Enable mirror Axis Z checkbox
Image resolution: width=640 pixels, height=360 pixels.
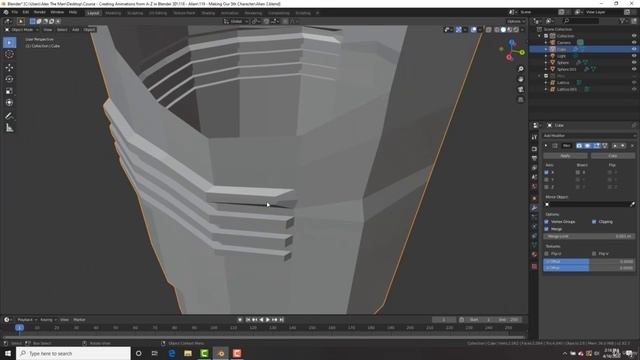[x=547, y=187]
